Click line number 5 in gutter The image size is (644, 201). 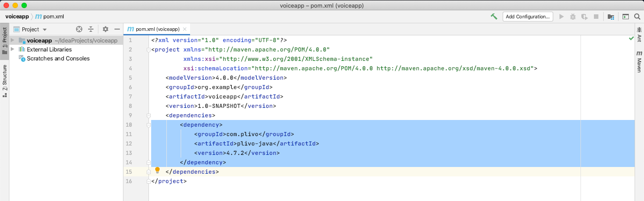click(x=130, y=78)
